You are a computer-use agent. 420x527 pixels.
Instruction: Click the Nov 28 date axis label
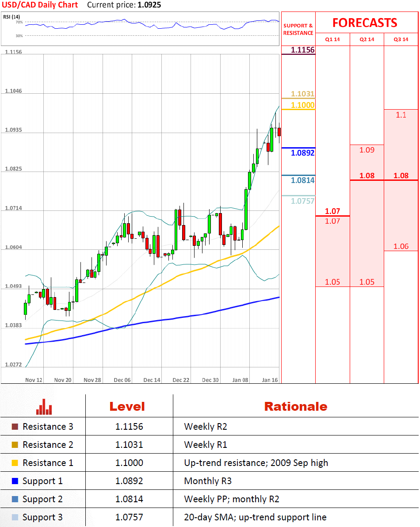pyautogui.click(x=92, y=380)
